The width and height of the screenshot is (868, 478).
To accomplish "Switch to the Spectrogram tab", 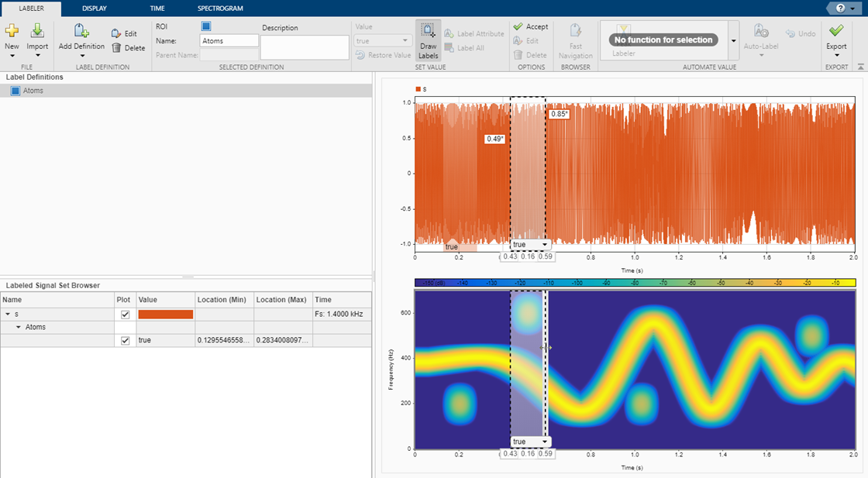I will pyautogui.click(x=220, y=9).
